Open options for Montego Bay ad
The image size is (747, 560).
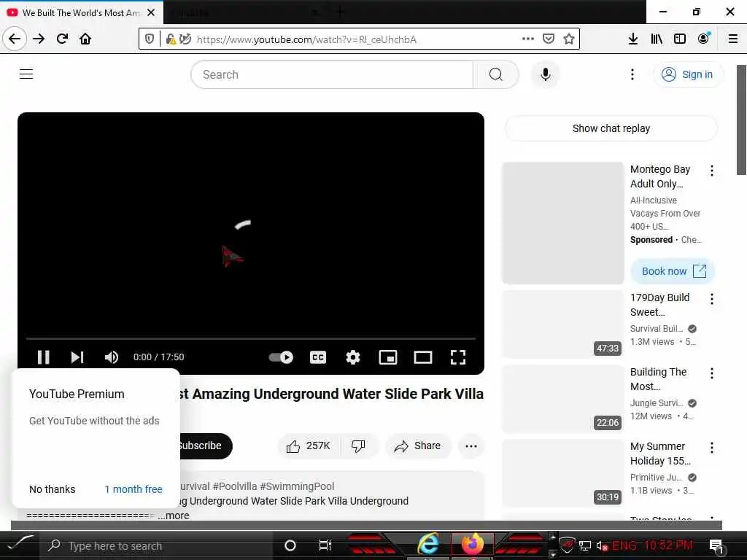click(x=712, y=171)
